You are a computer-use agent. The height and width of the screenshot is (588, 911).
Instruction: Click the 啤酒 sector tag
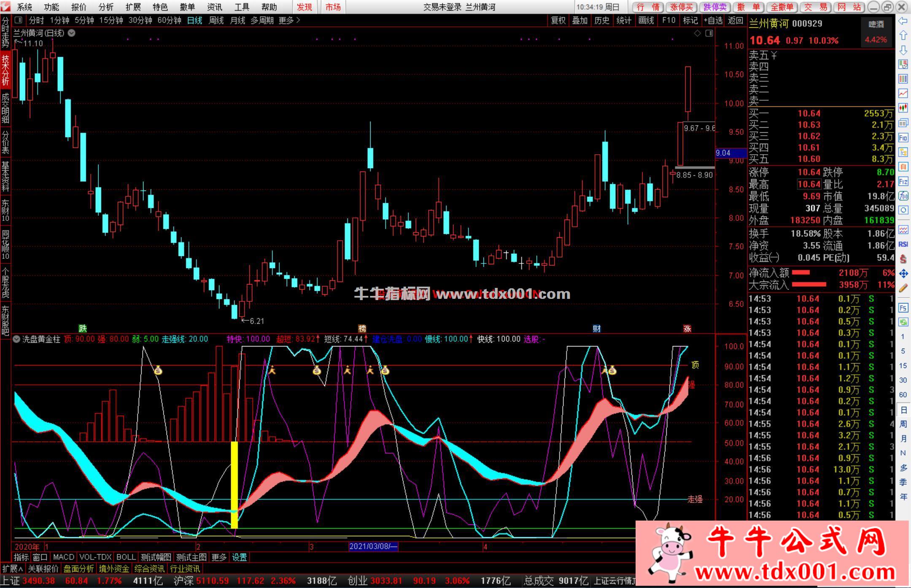click(877, 24)
